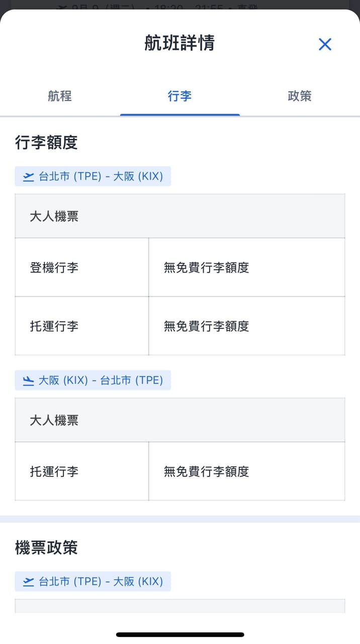The width and height of the screenshot is (360, 644).
Task: Click the 台北市 (TPE) - 大阪 (KIX) tag under 機票政策
Action: click(93, 582)
